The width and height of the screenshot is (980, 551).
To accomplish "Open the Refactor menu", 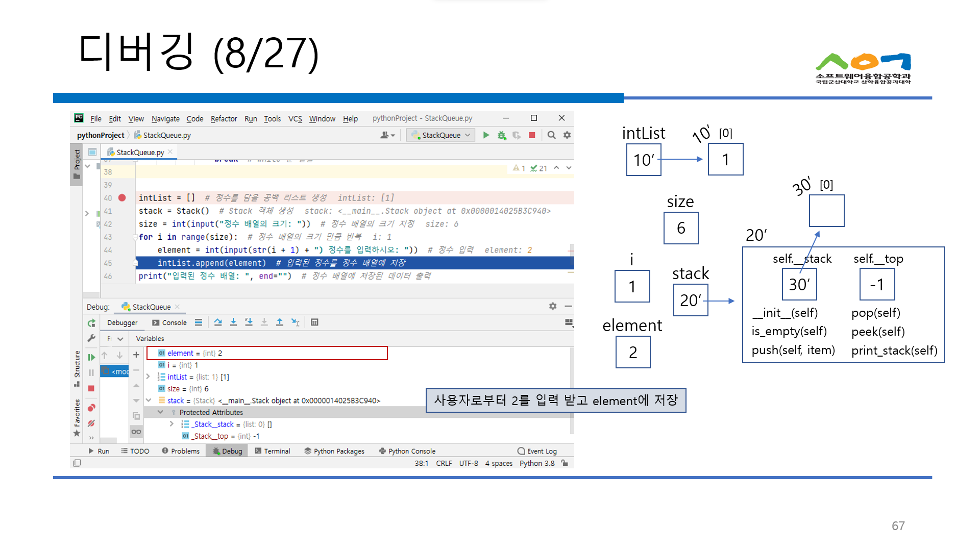I will [x=224, y=119].
